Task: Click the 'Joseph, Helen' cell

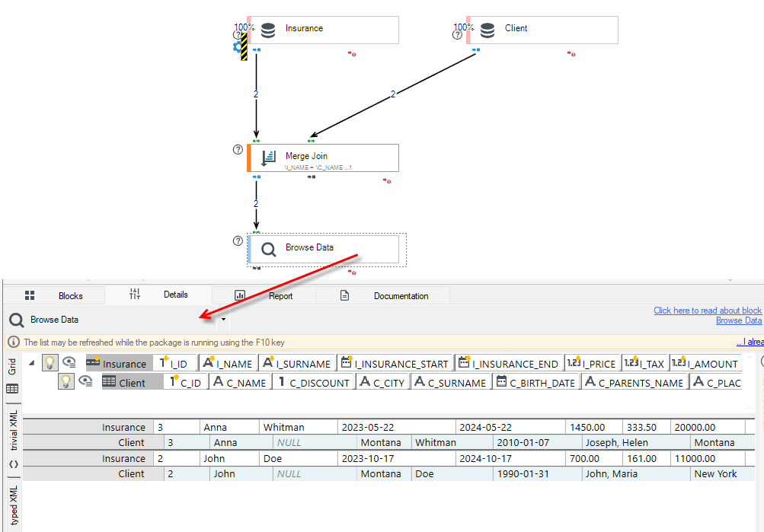Action: point(636,442)
